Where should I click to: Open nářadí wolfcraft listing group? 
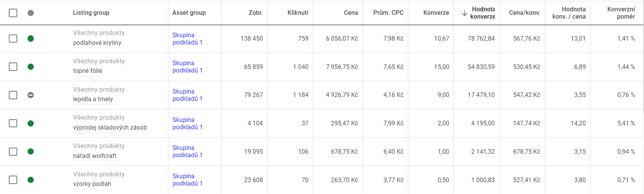(x=95, y=156)
